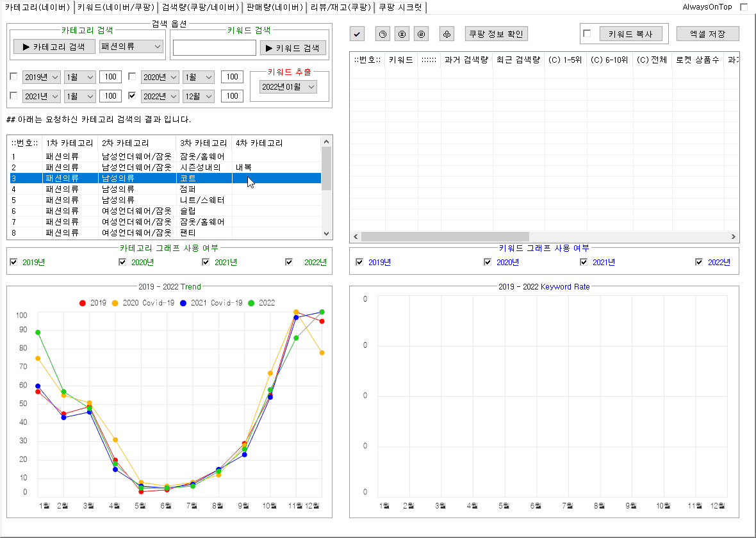Image resolution: width=756 pixels, height=538 pixels.
Task: Click the keyword search text field
Action: [x=215, y=48]
